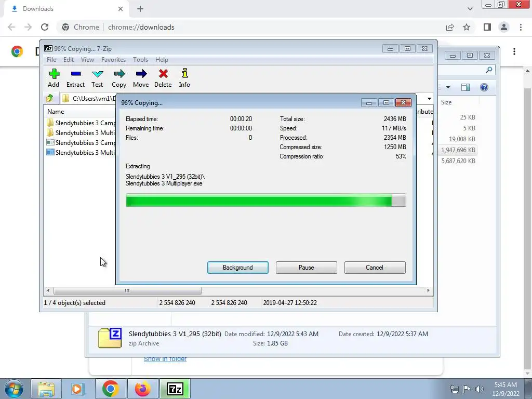Click the horizontal scrollbar thumb in 7-Zip

pos(127,291)
